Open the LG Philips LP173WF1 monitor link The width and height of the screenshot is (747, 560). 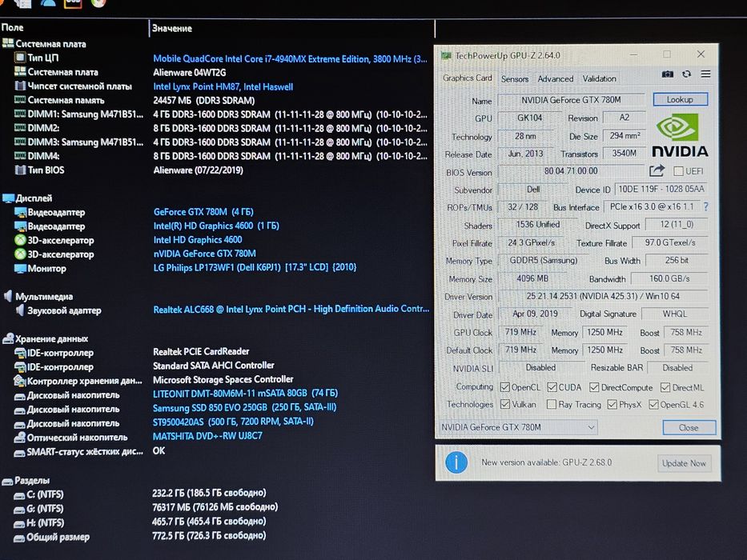tap(255, 267)
